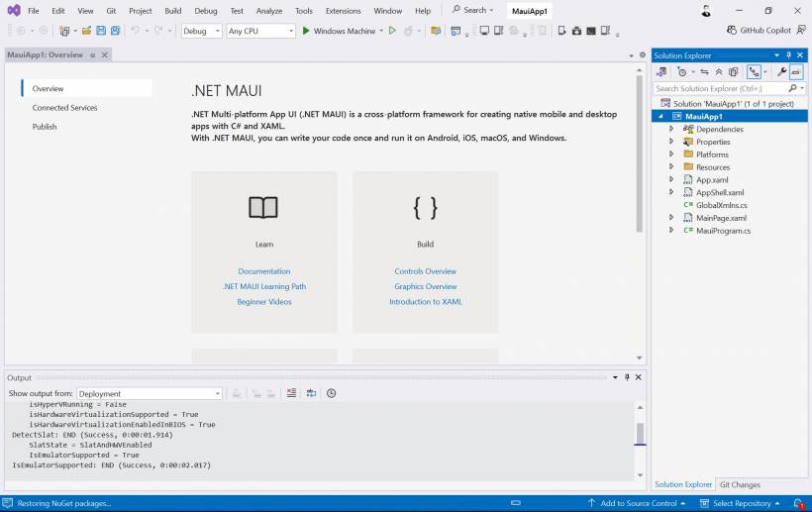The height and width of the screenshot is (512, 812).
Task: Open the Build menu
Action: (x=173, y=11)
